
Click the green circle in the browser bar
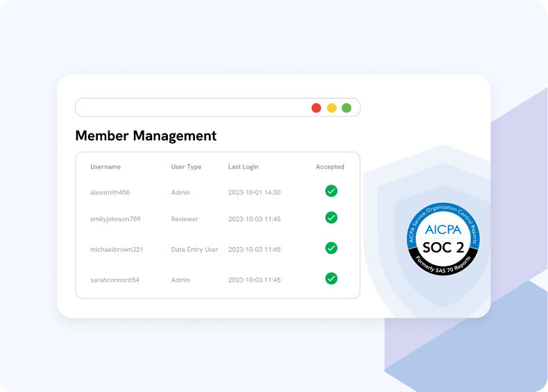pos(346,108)
